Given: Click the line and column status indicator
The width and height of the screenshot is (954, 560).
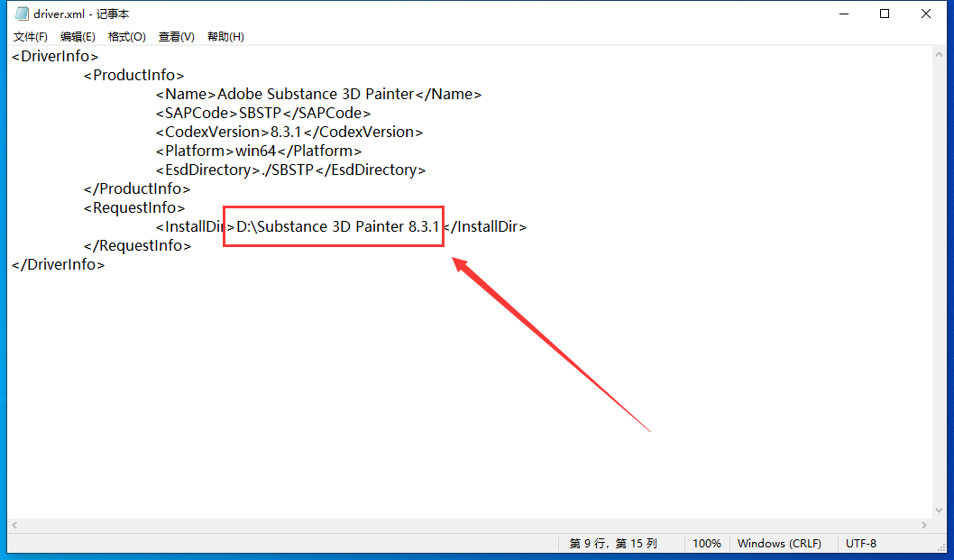Looking at the screenshot, I should [x=613, y=544].
